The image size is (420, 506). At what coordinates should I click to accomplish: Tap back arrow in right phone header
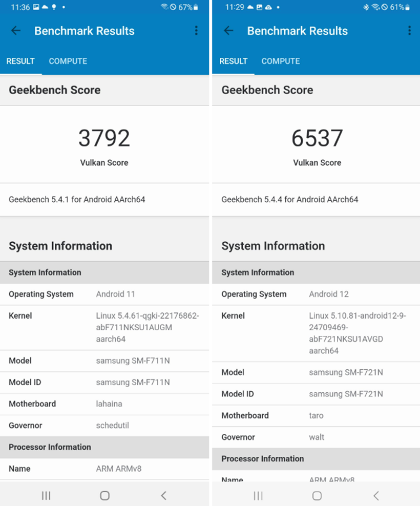228,31
